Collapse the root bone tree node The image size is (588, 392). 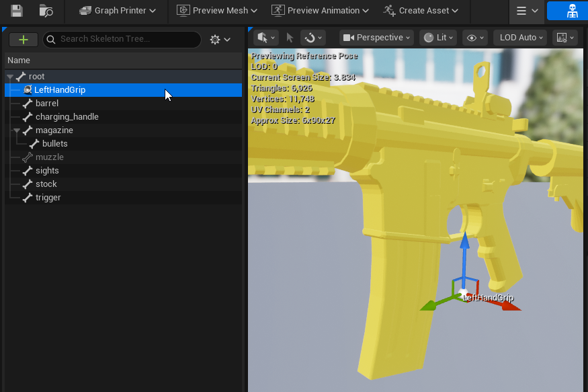point(10,77)
